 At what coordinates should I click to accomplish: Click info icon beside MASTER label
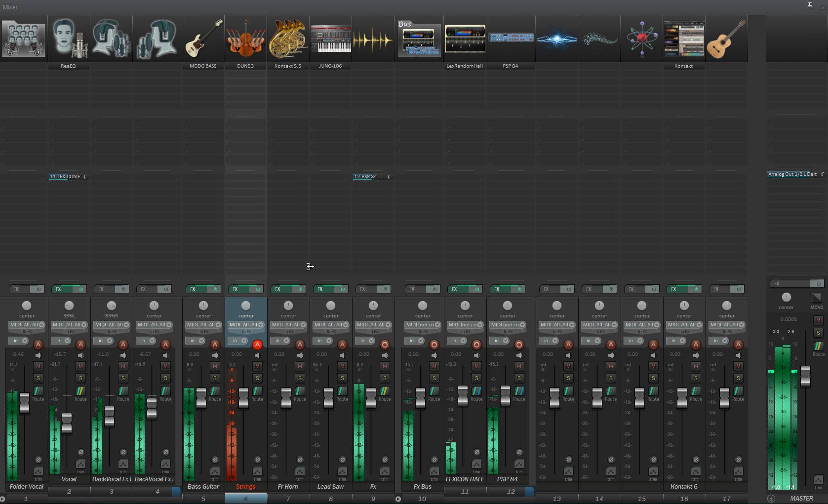click(x=771, y=499)
